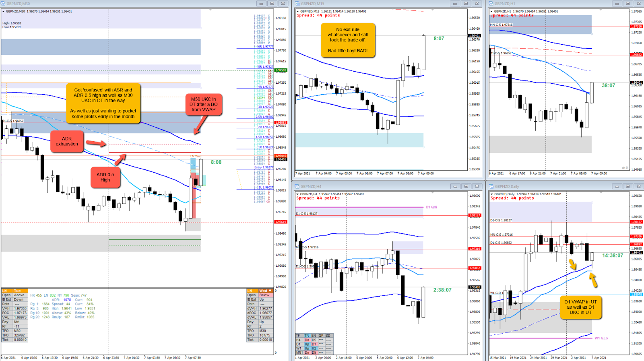Screen dimensions: 644x361
Task: Click the POC 1.97173 value in Tue table
Action: (20, 313)
